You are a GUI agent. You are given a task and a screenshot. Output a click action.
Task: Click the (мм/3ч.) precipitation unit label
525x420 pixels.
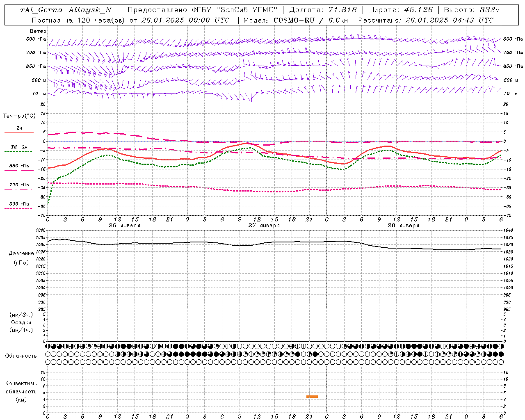click(x=21, y=315)
